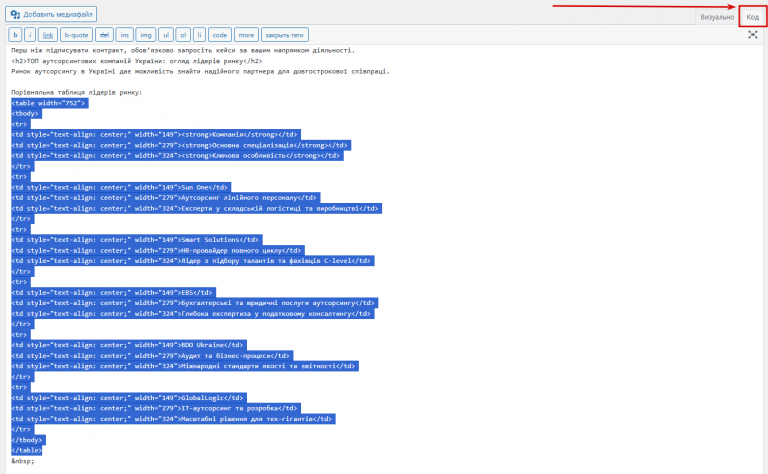Insert list item li tag

coord(199,35)
